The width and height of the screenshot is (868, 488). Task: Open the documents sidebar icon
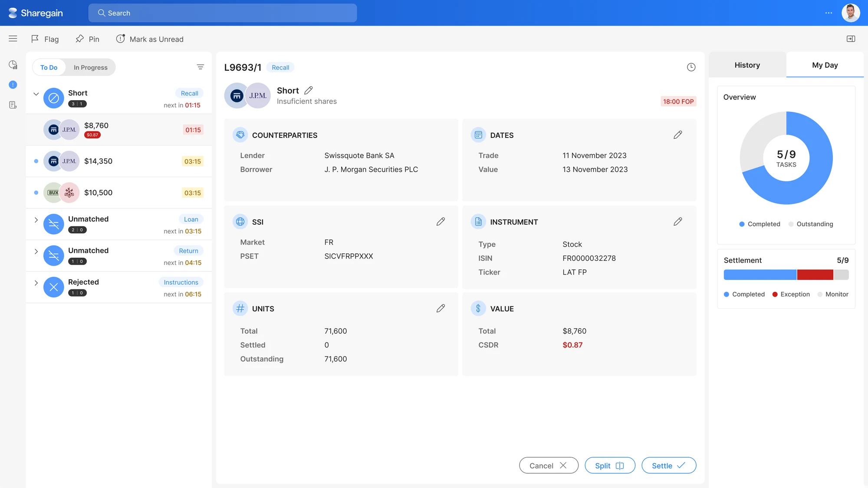(x=13, y=105)
